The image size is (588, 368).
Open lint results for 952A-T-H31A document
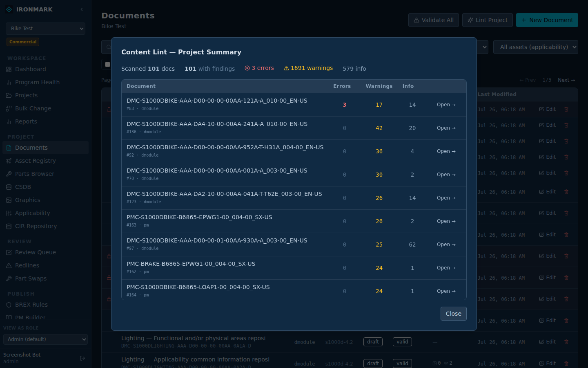click(446, 151)
